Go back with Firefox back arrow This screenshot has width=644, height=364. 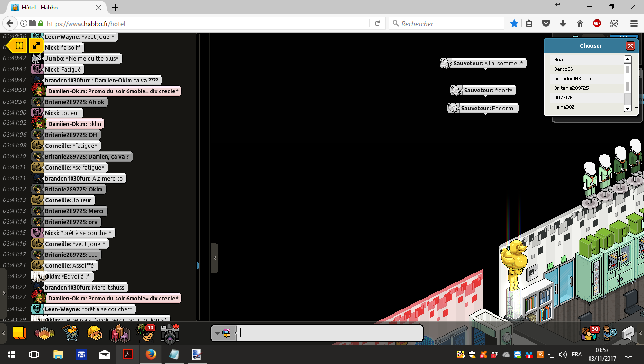click(9, 23)
